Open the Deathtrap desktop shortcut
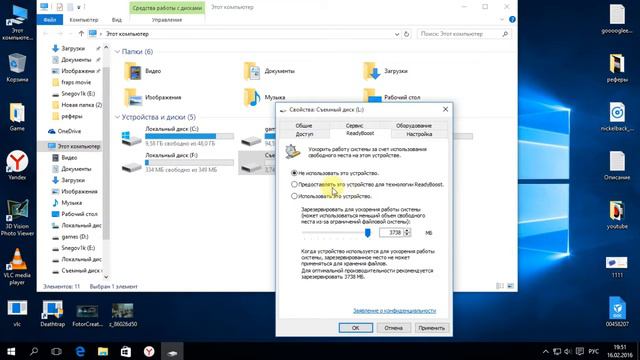Screen dimensions: 640x360 53,314
